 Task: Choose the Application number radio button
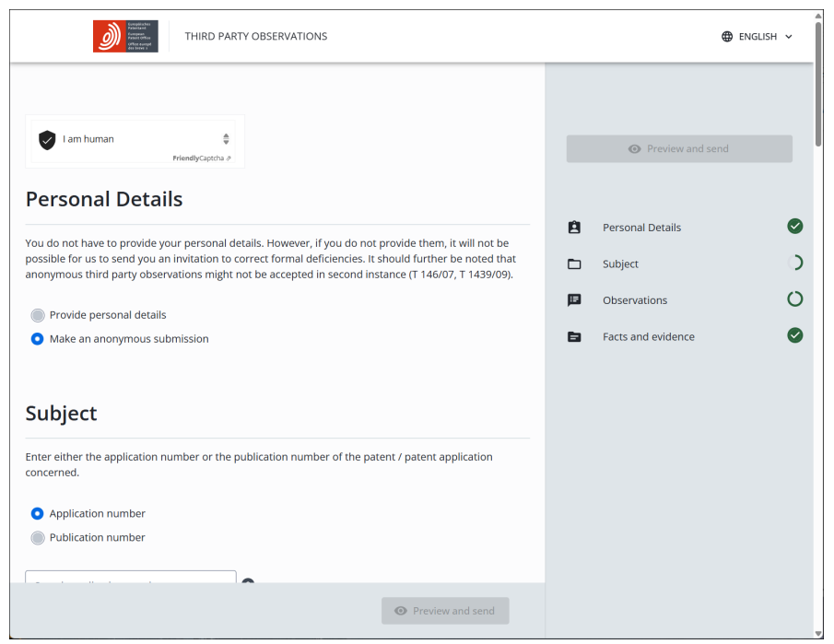38,514
